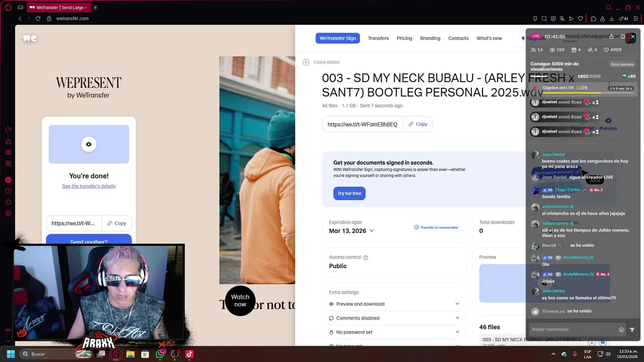This screenshot has height=362, width=644.
Task: Open the Opera sidebar history clock
Action: click(x=8, y=191)
